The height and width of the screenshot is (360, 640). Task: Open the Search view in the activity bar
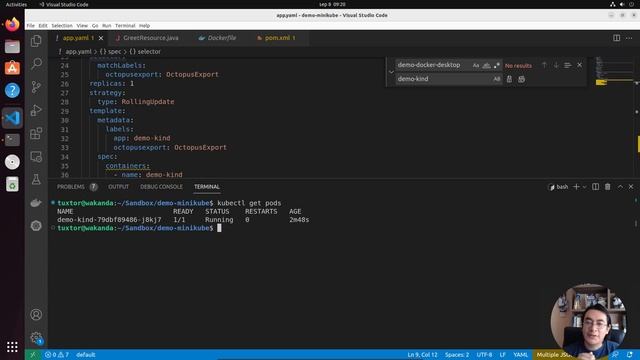(36, 64)
